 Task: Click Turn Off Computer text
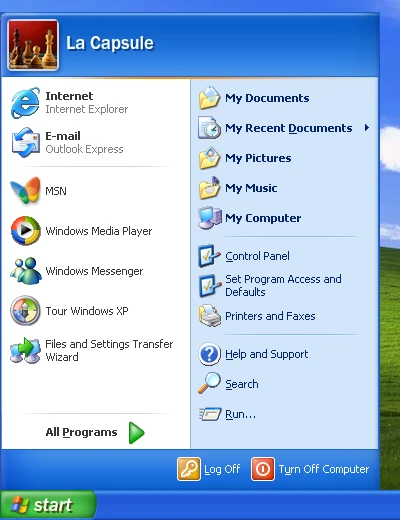tap(324, 469)
